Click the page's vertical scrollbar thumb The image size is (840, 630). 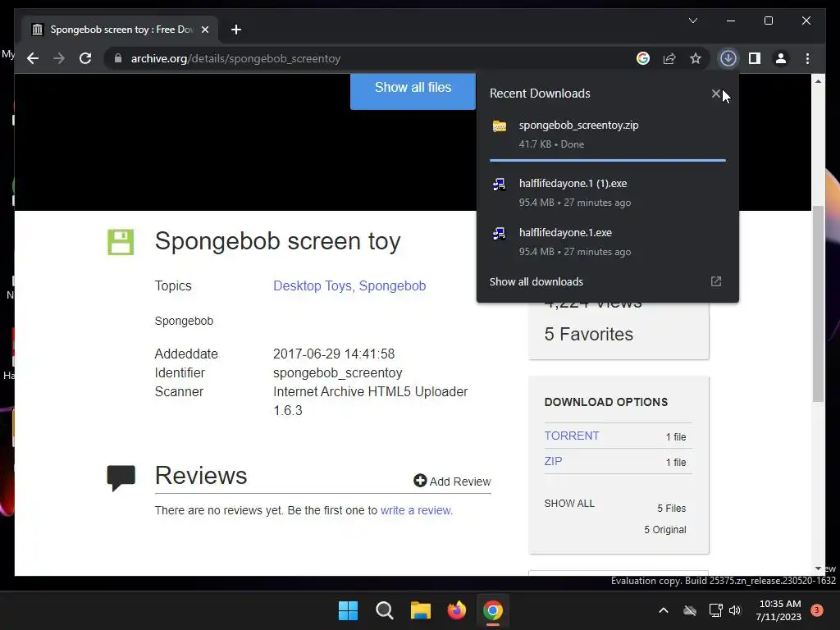818,304
